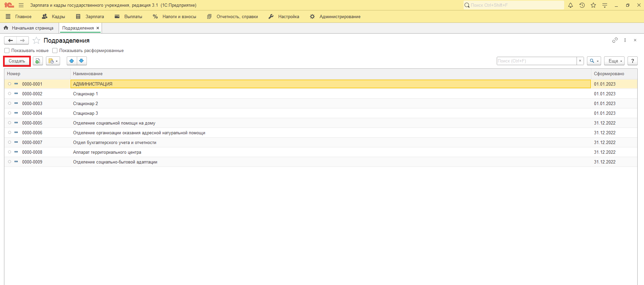The height and width of the screenshot is (285, 644).
Task: Open help with the question mark button
Action: point(633,61)
